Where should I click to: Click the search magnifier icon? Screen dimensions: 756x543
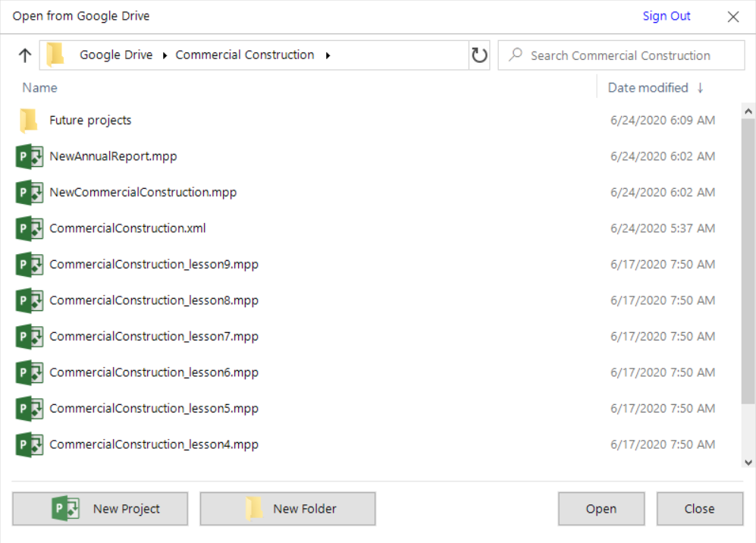click(x=516, y=55)
